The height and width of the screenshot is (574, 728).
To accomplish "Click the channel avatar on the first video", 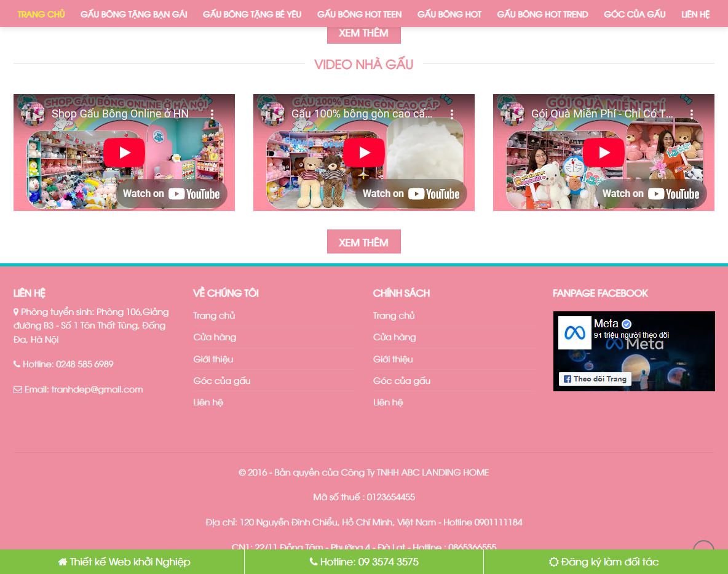I will pyautogui.click(x=33, y=113).
